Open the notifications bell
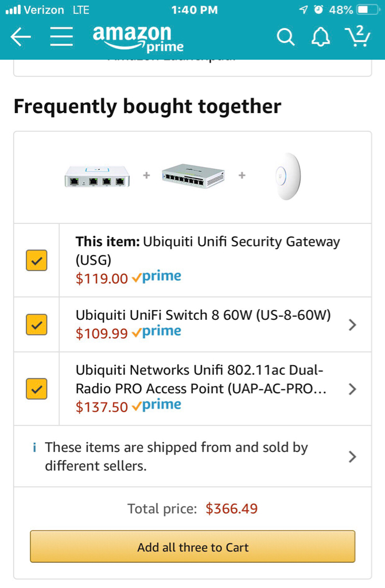 [321, 38]
